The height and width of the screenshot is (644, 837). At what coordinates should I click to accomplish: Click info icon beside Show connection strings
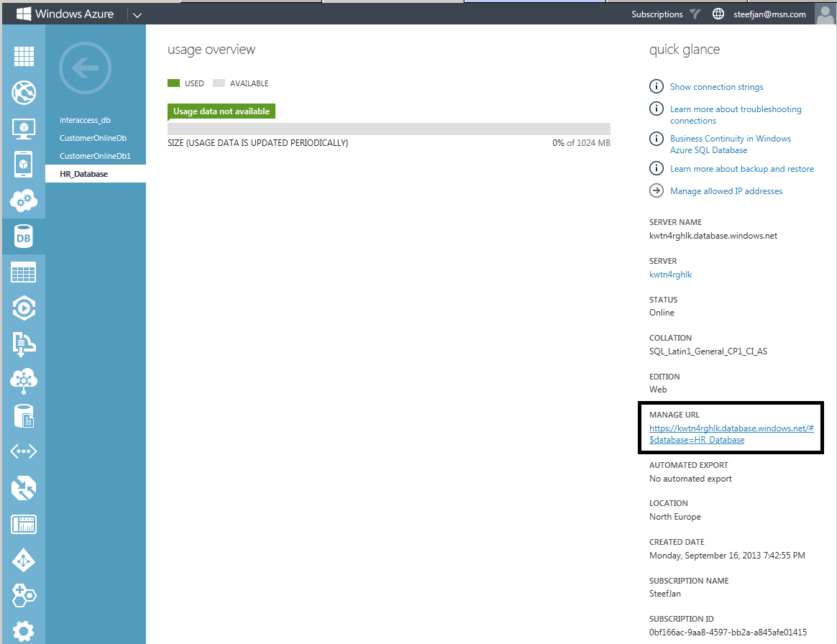[x=656, y=86]
